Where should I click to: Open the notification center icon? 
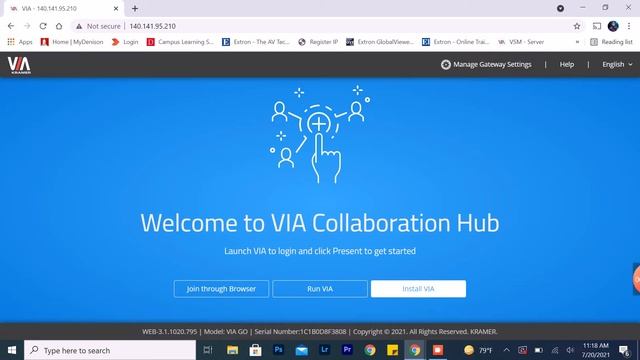(x=624, y=350)
